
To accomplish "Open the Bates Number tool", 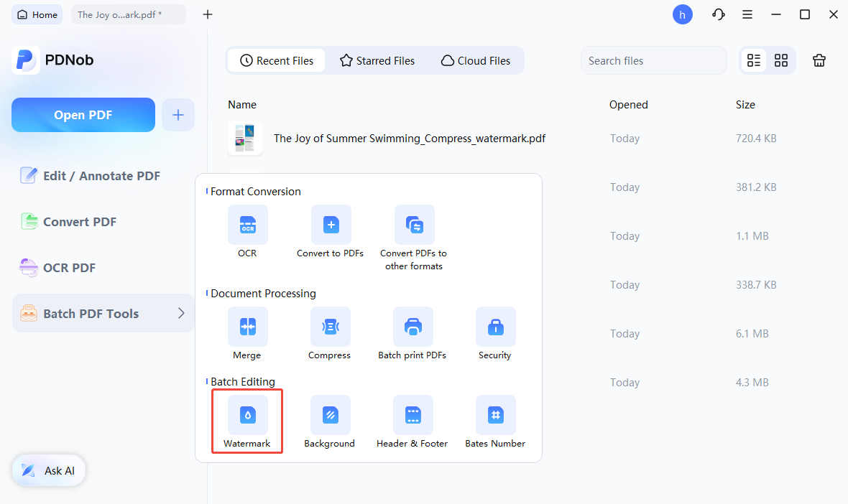I will pyautogui.click(x=495, y=415).
